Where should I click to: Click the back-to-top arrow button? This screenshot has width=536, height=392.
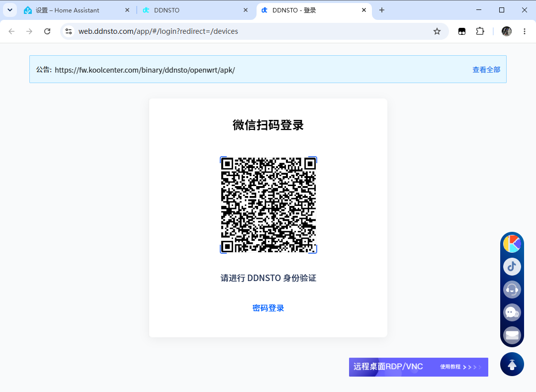tap(512, 364)
